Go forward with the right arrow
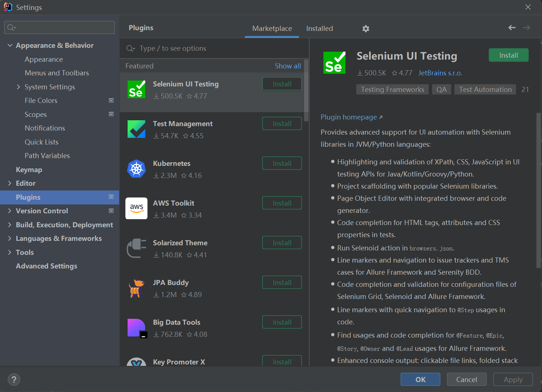This screenshot has height=392, width=542. click(527, 28)
